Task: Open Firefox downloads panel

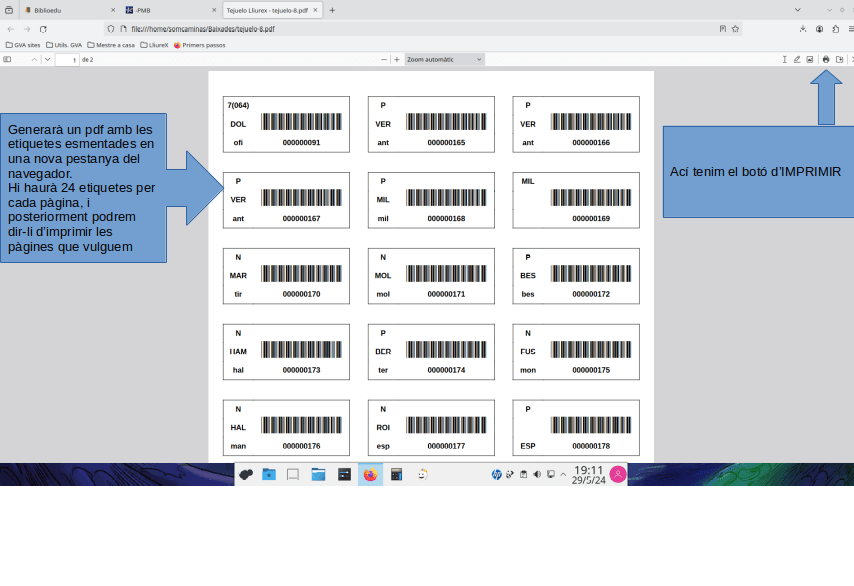Action: tap(803, 29)
